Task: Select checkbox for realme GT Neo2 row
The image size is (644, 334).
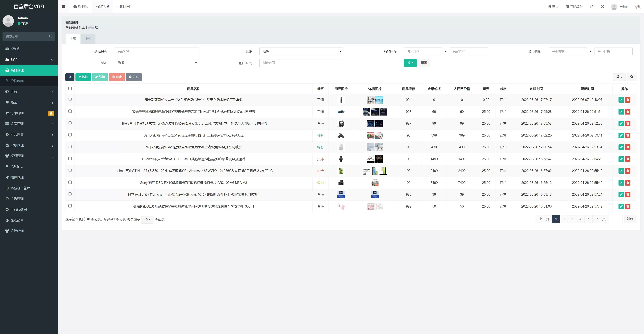Action: click(x=70, y=170)
